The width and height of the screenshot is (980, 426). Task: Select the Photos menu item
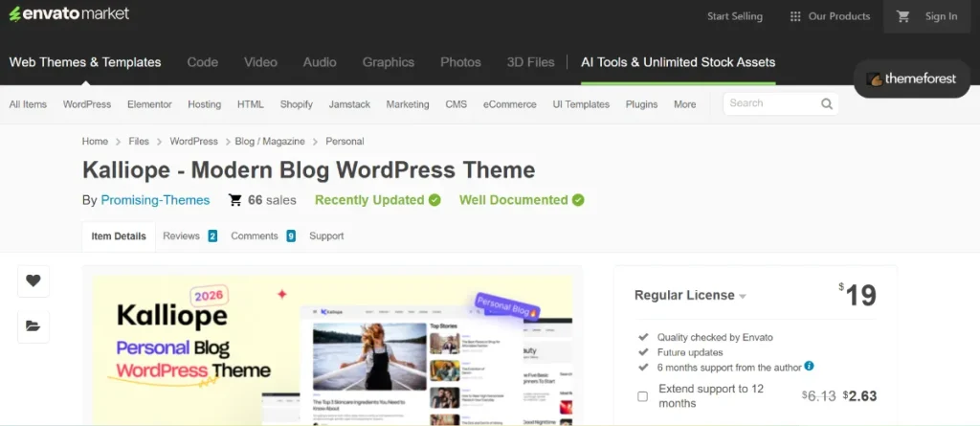pos(460,62)
